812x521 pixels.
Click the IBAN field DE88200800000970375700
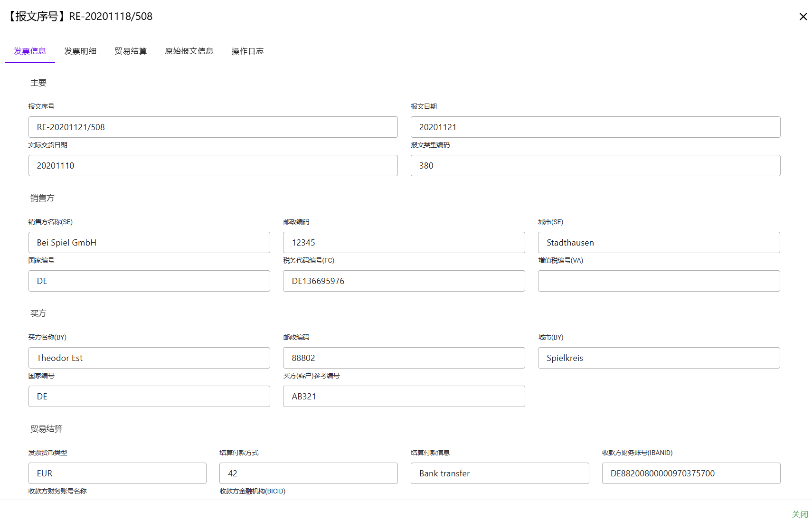tap(691, 474)
